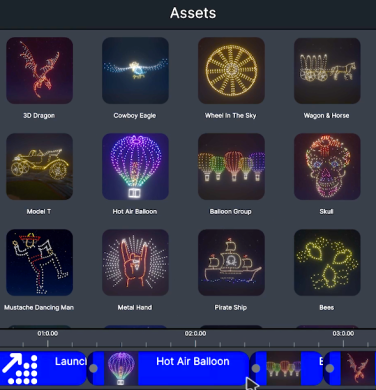Click the dragon clip's start handle dot

pos(330,368)
